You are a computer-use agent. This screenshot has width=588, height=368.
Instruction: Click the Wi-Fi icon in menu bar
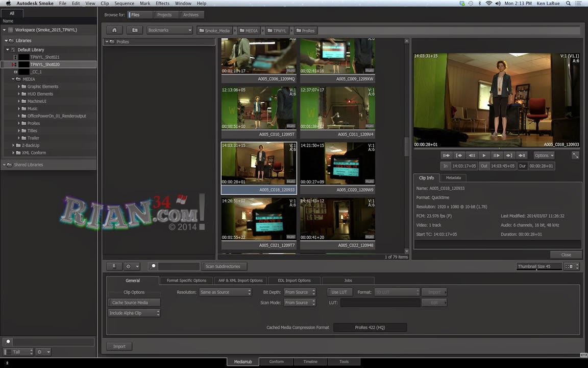point(488,4)
